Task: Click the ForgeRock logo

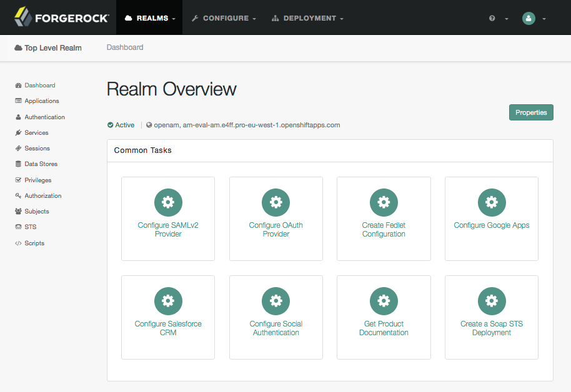Action: pyautogui.click(x=61, y=18)
